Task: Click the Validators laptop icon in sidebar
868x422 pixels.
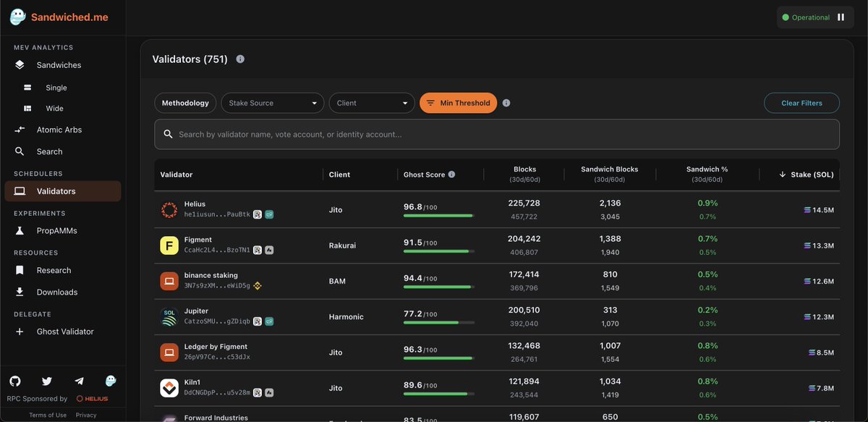Action: (x=20, y=191)
